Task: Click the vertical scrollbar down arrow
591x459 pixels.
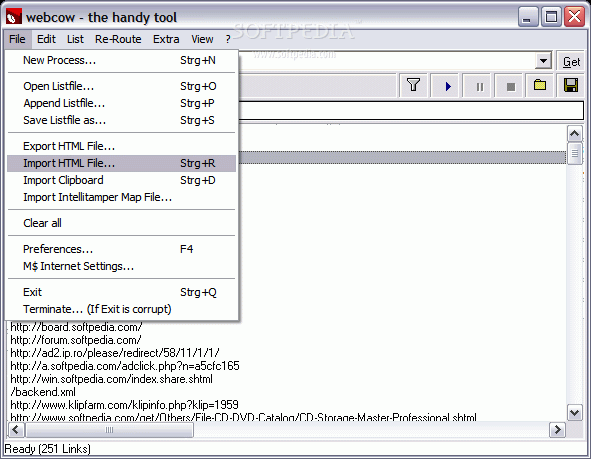Action: [574, 412]
